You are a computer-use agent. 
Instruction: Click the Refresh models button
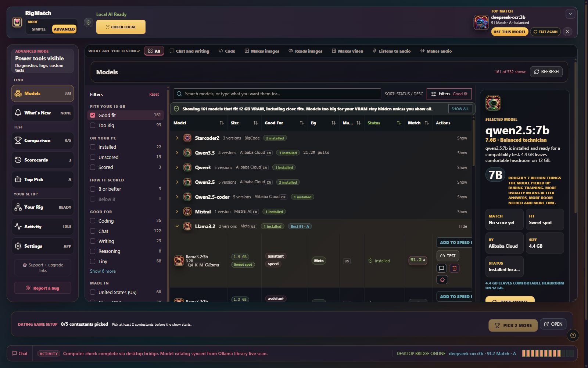pos(546,72)
